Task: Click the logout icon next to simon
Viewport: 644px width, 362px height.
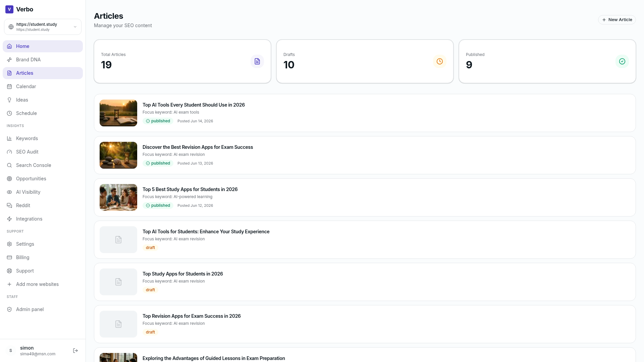Action: tap(75, 351)
